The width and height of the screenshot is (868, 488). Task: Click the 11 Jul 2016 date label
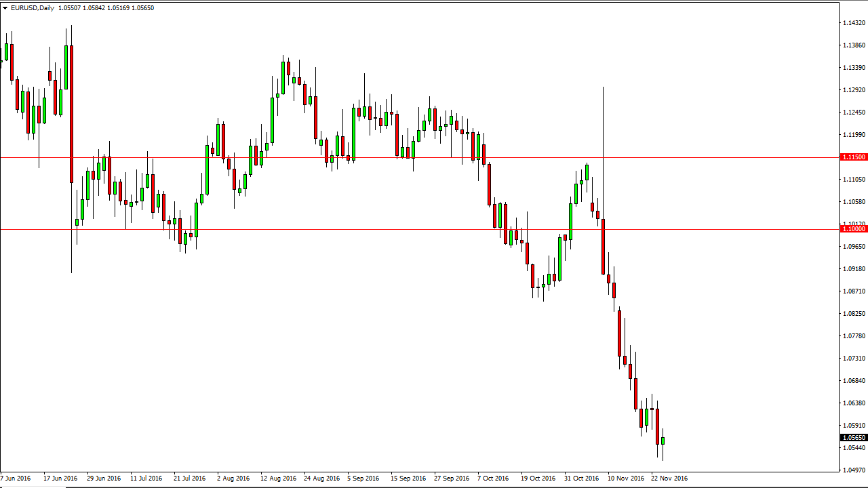pos(146,479)
